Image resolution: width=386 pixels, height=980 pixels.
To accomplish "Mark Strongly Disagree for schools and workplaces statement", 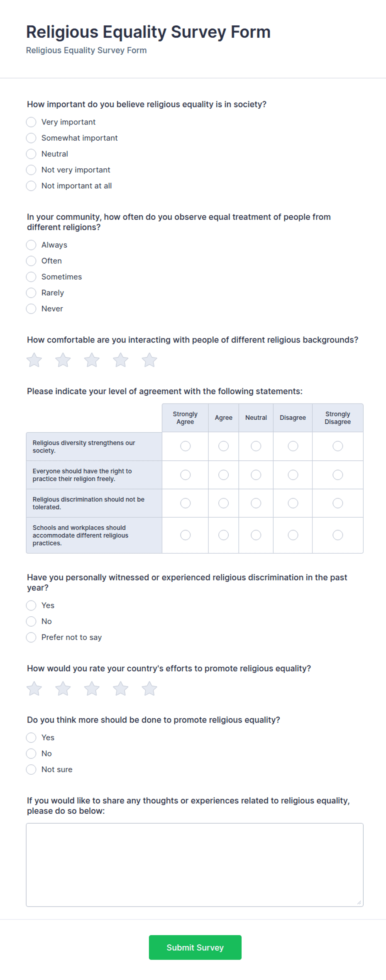I will [x=338, y=535].
